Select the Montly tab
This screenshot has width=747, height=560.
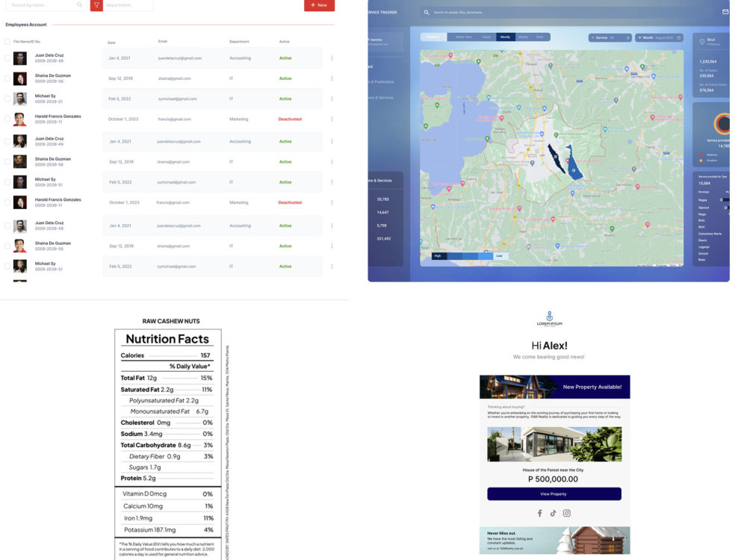tap(505, 37)
